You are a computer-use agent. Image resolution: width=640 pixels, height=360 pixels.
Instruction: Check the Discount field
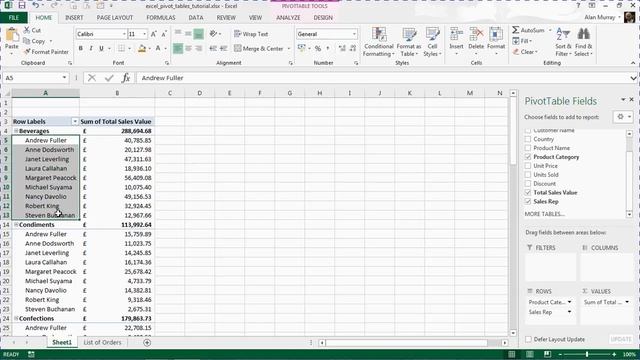pyautogui.click(x=528, y=184)
